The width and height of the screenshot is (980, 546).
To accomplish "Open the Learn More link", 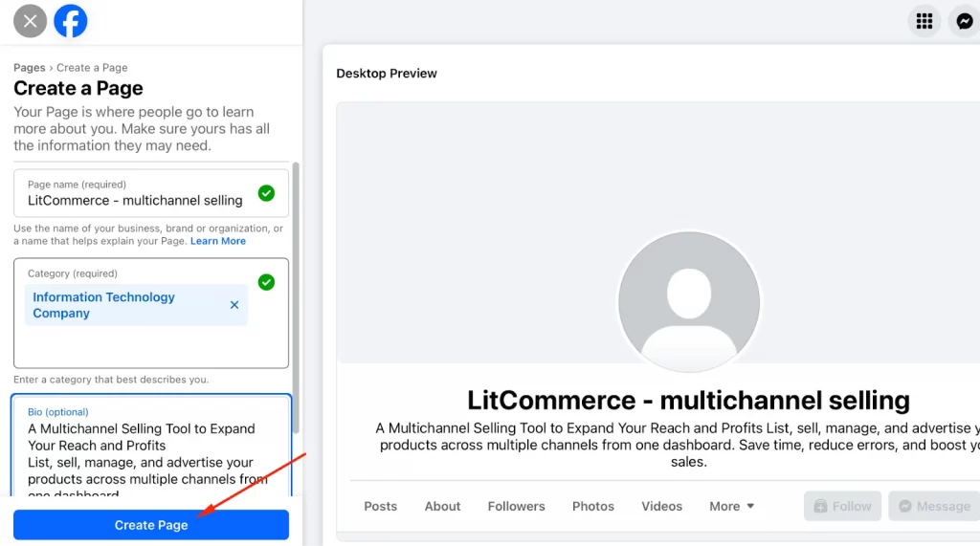I will tap(218, 241).
